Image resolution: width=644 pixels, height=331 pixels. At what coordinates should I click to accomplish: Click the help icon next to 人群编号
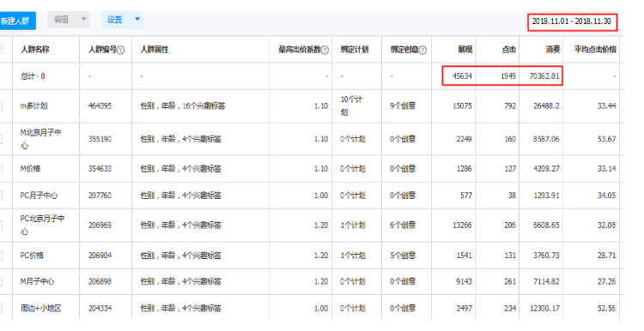click(x=121, y=50)
